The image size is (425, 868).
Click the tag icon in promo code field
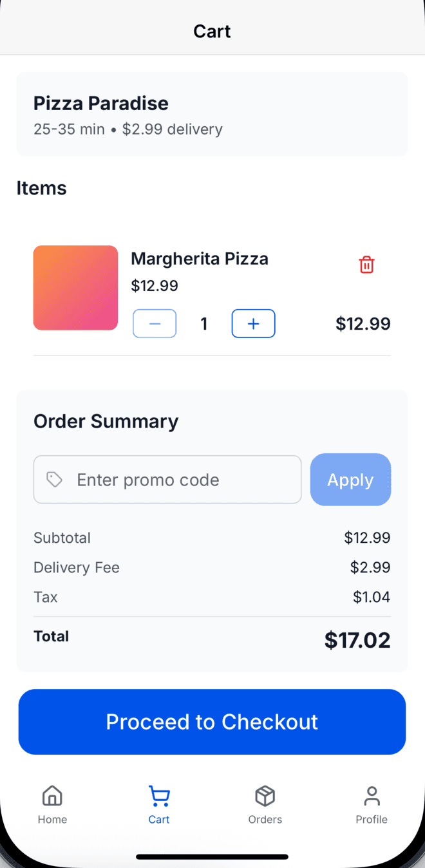pyautogui.click(x=54, y=479)
